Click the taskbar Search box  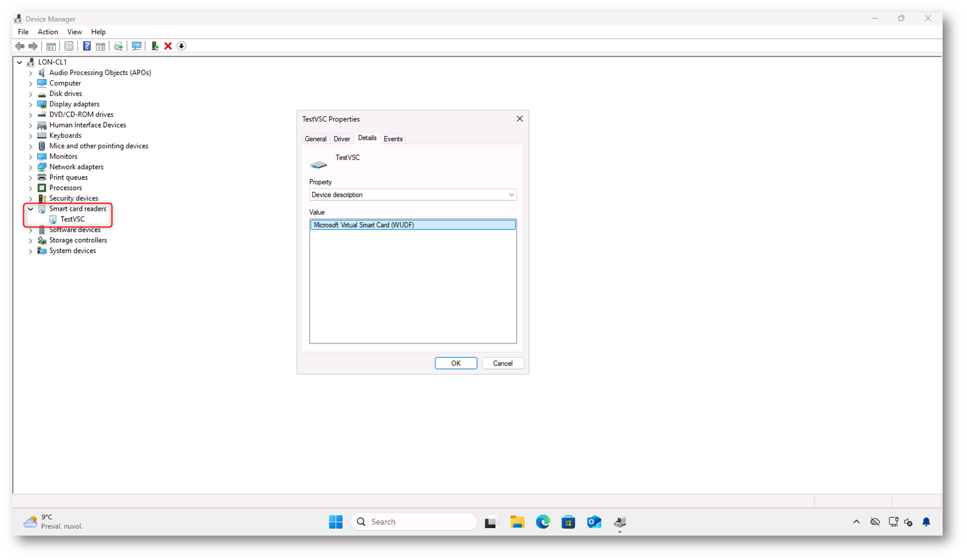pyautogui.click(x=414, y=522)
